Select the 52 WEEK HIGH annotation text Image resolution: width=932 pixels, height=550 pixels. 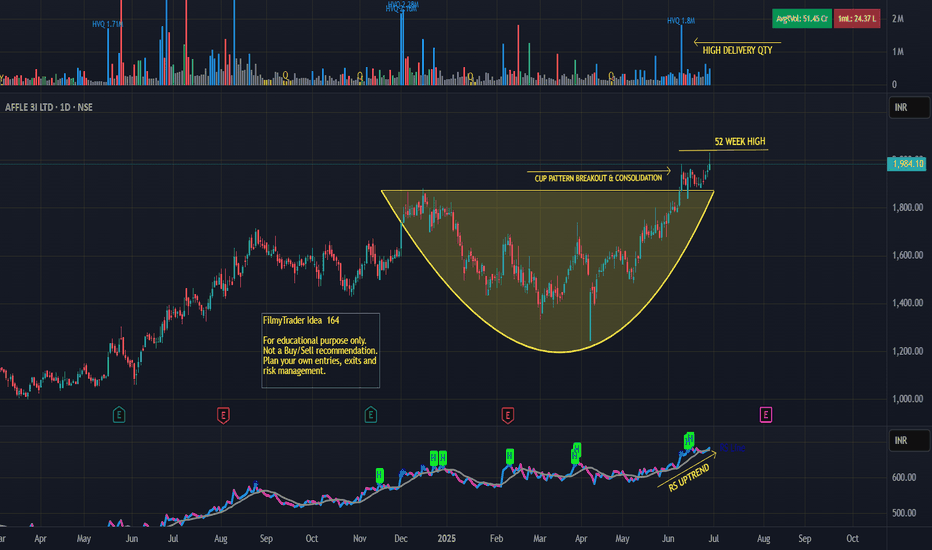(740, 142)
